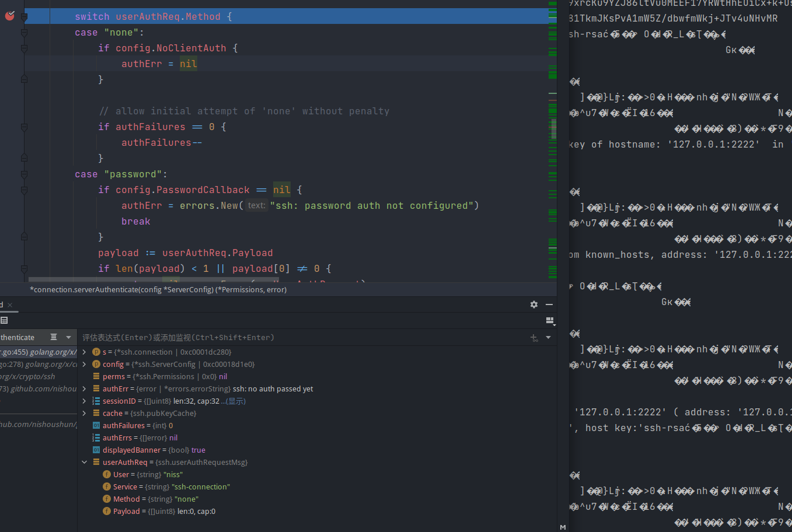Click 'authErr = nil' code line
The width and height of the screenshot is (792, 532).
pyautogui.click(x=159, y=64)
